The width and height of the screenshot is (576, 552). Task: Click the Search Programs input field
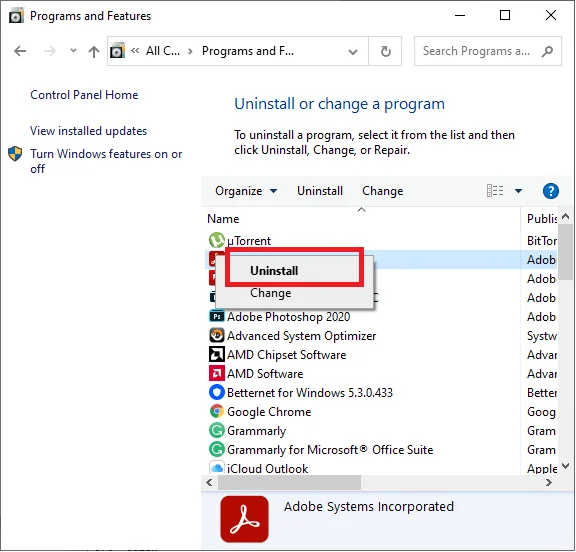pyautogui.click(x=480, y=51)
